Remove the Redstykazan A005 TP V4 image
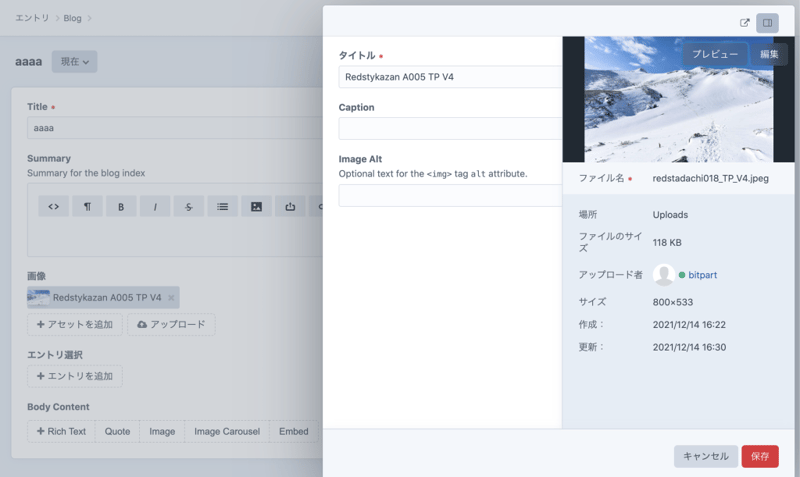This screenshot has height=477, width=800. pyautogui.click(x=171, y=298)
